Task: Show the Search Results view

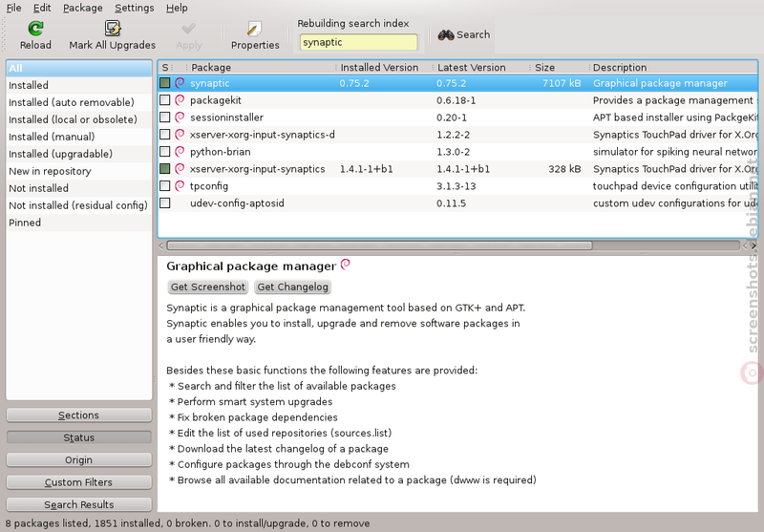Action: pyautogui.click(x=79, y=504)
